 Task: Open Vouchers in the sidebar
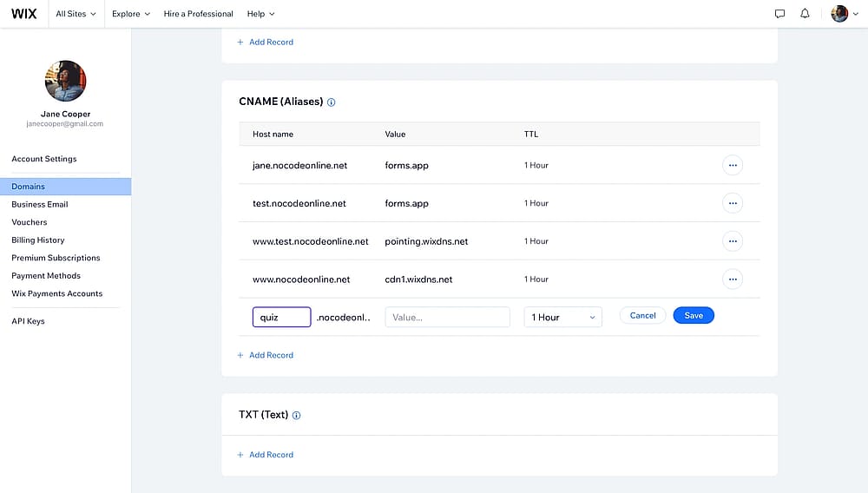tap(30, 222)
